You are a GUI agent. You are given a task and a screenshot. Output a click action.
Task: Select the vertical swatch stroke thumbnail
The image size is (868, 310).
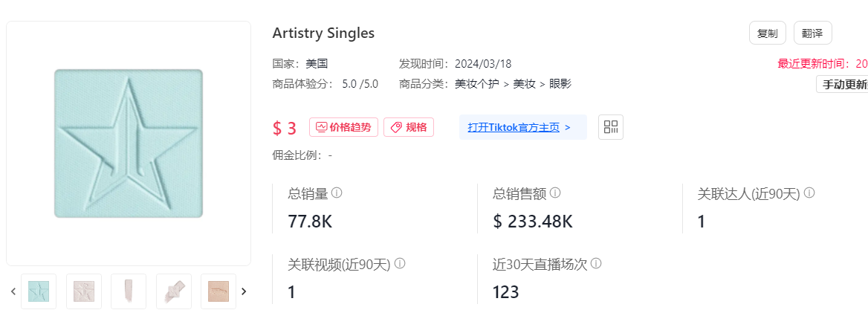pos(129,291)
